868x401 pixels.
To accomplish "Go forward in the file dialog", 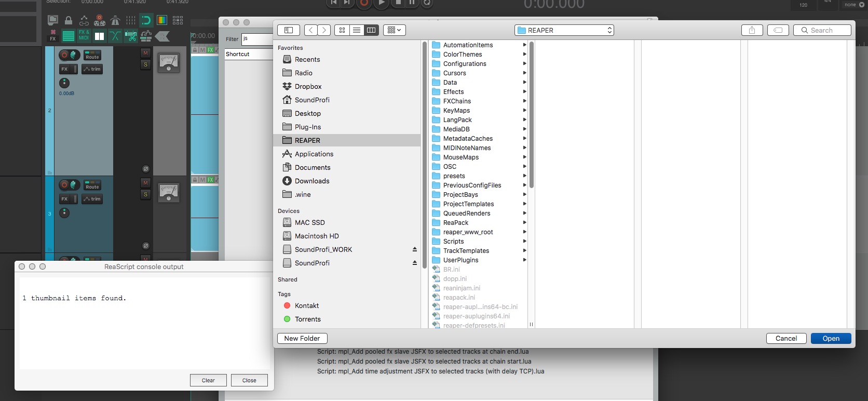I will pyautogui.click(x=324, y=30).
